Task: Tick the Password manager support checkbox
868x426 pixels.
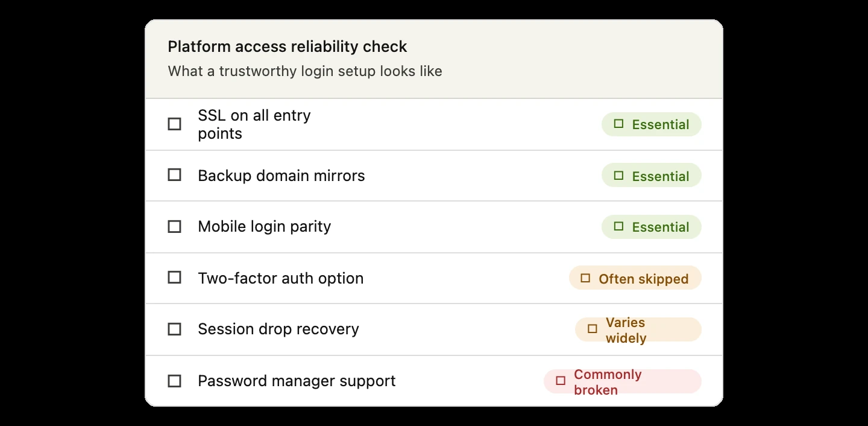Action: (x=174, y=381)
